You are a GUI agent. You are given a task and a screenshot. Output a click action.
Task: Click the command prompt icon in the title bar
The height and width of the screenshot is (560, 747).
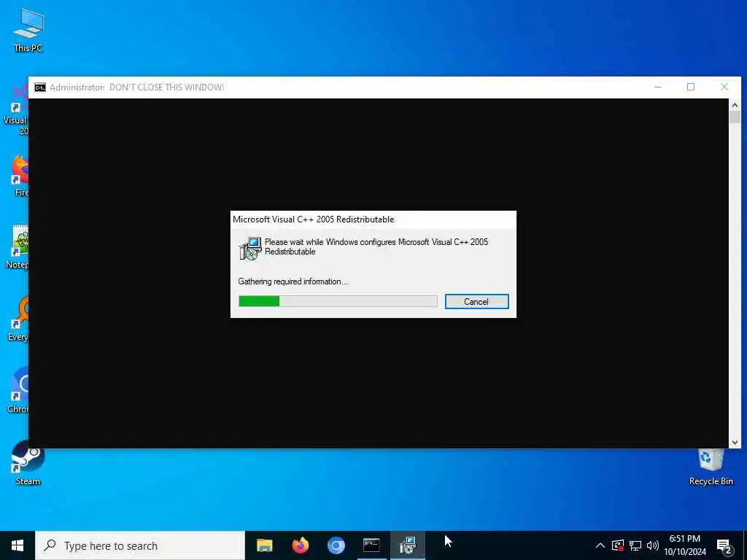[40, 87]
